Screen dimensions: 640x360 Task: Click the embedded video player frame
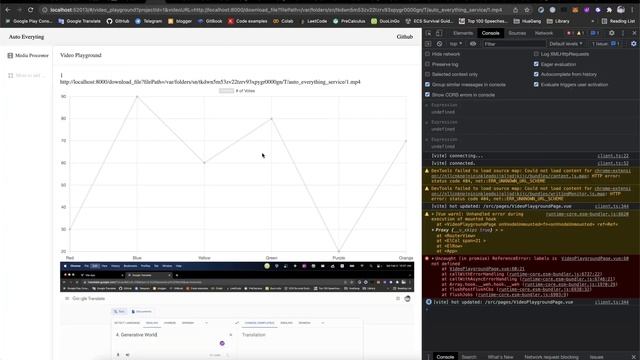pos(237,311)
